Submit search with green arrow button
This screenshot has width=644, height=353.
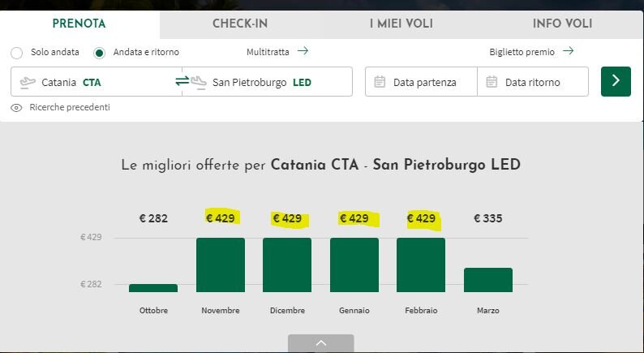[x=616, y=81]
